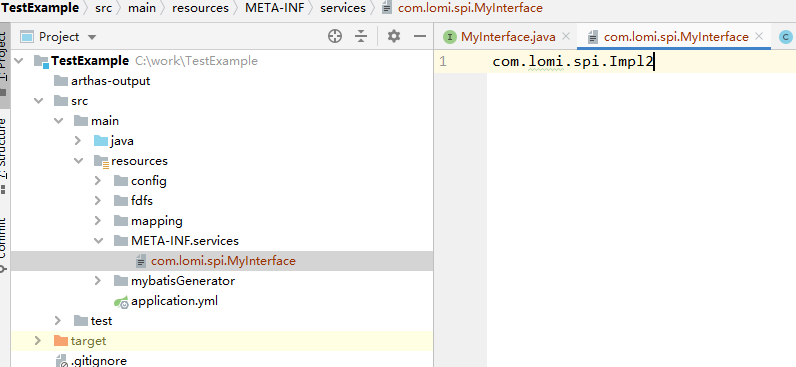Click the main breadcrumb
Viewport: 796px width, 367px height.
coord(142,8)
